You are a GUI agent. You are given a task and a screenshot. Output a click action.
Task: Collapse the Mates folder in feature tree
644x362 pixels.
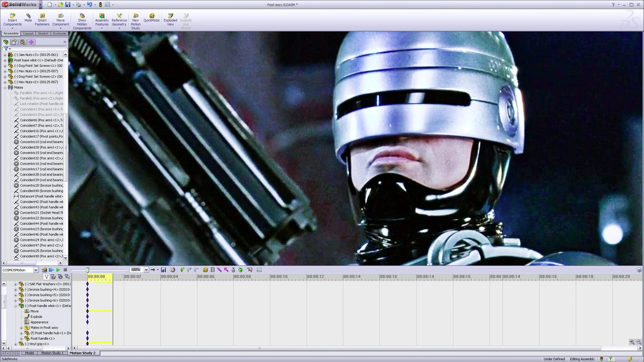point(5,87)
